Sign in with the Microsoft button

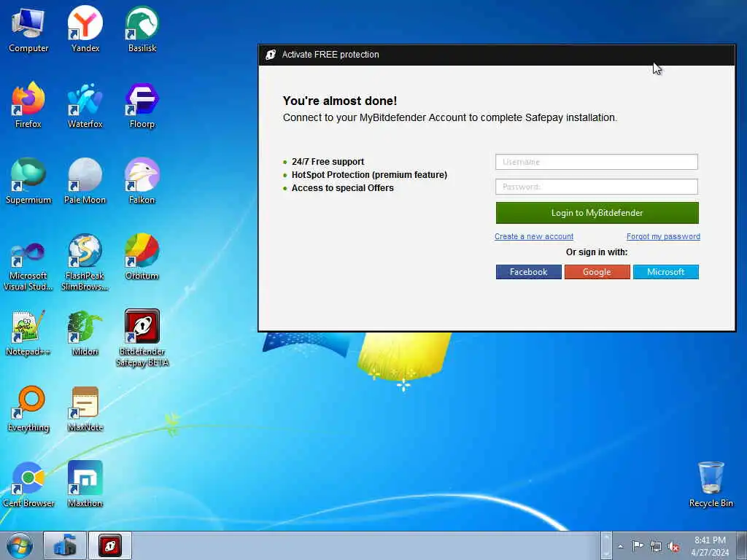(x=665, y=272)
